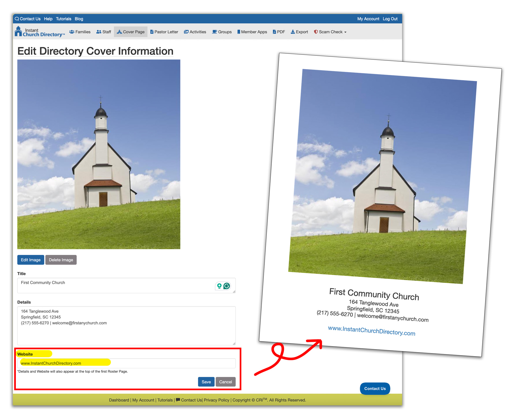Viewport: 512px width, 420px height.
Task: Click the Save button
Action: pos(206,382)
